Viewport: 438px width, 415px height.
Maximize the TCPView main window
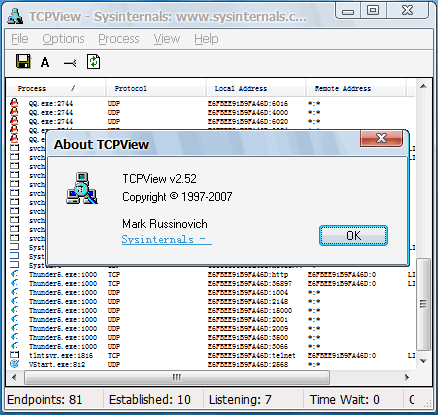coord(373,10)
